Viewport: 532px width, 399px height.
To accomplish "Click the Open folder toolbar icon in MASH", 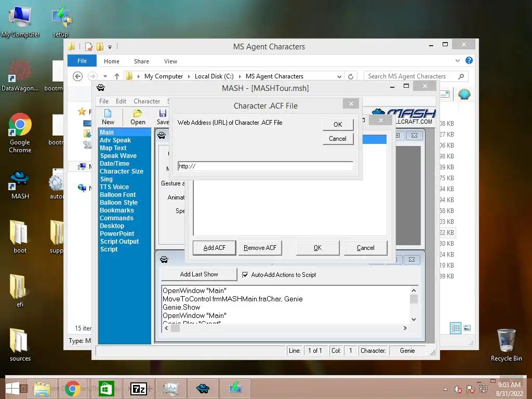I will 138,117.
